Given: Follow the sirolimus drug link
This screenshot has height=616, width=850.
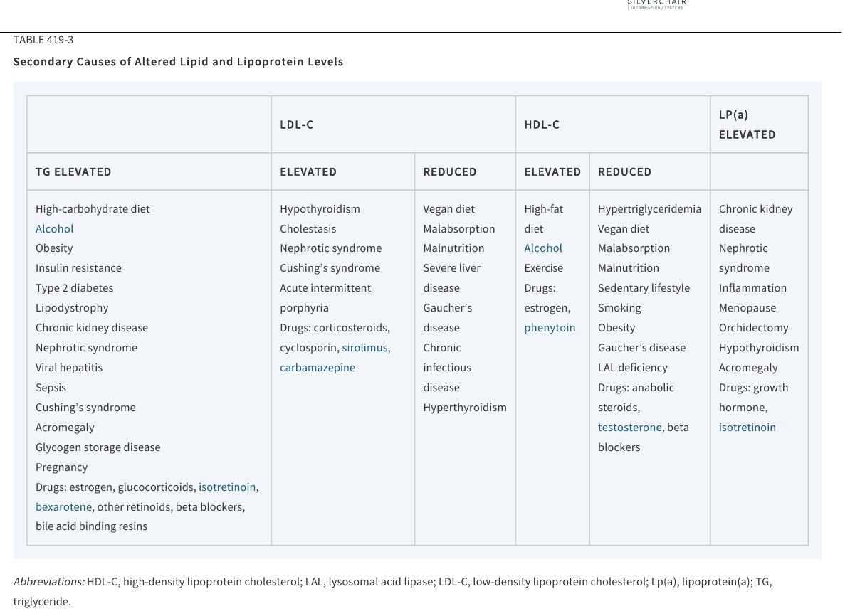Looking at the screenshot, I should point(364,348).
